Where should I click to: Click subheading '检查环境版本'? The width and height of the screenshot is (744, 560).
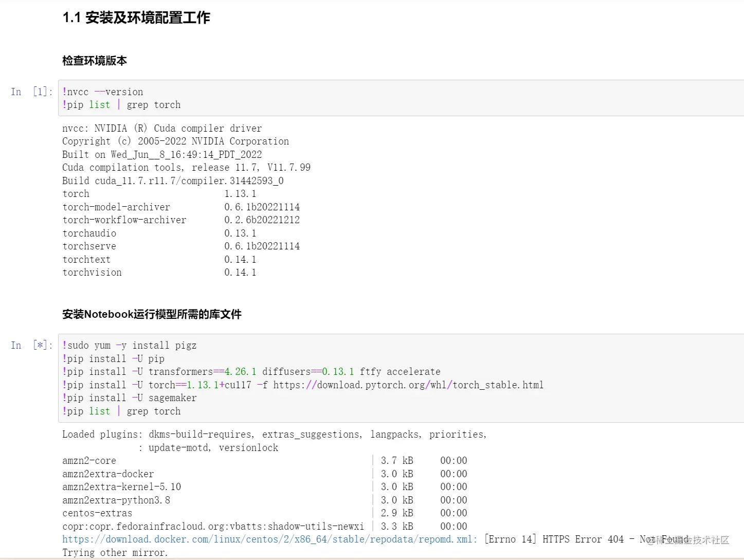click(x=95, y=61)
